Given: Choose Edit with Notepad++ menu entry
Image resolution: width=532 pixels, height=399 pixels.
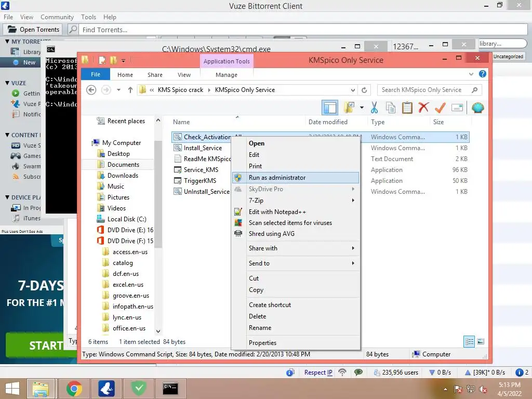Looking at the screenshot, I should 296,212.
